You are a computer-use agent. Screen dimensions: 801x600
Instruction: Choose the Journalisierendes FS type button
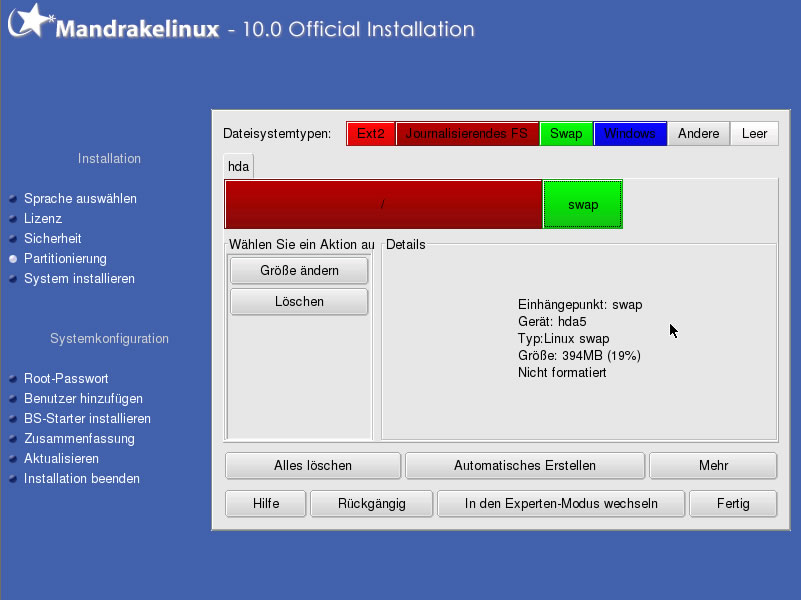pos(467,134)
